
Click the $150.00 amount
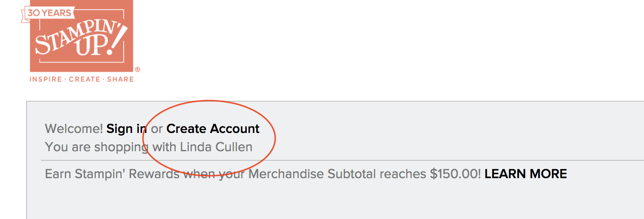tap(456, 174)
